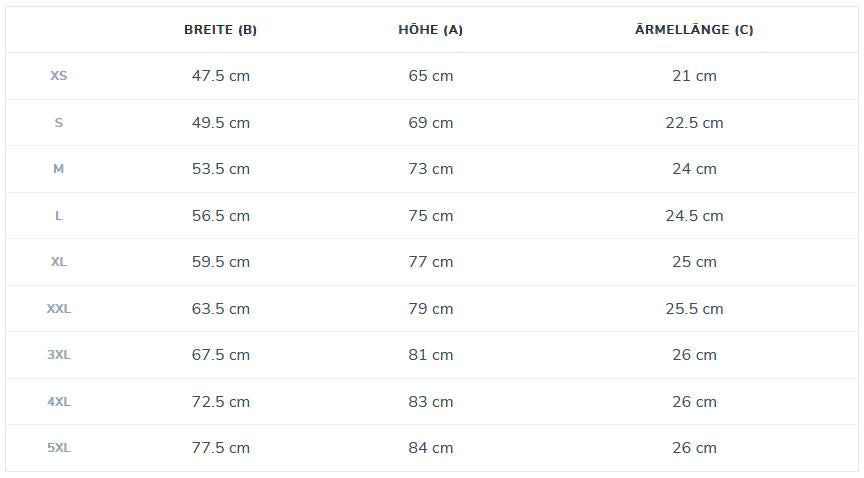Image resolution: width=864 pixels, height=478 pixels.
Task: Click the 69 cm height cell
Action: 430,123
